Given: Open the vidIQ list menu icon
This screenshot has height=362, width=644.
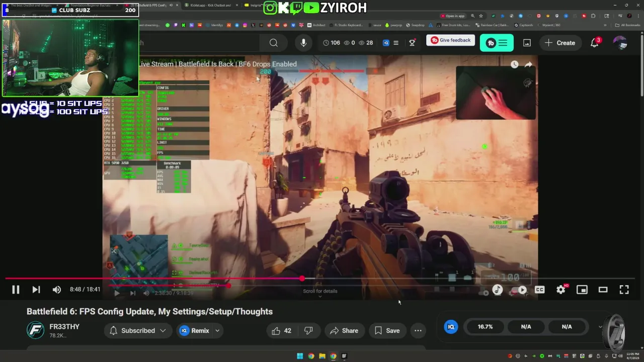Looking at the screenshot, I should click(396, 43).
